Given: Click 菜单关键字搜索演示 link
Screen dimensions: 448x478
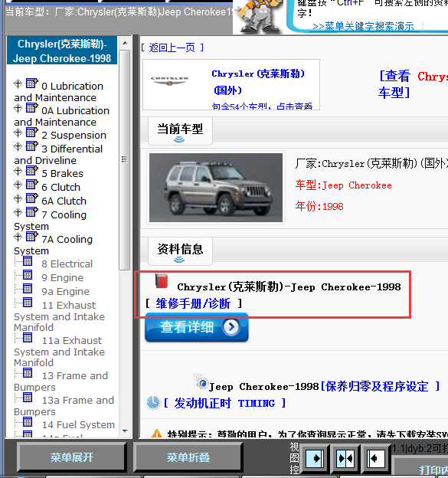Looking at the screenshot, I should click(x=363, y=27).
